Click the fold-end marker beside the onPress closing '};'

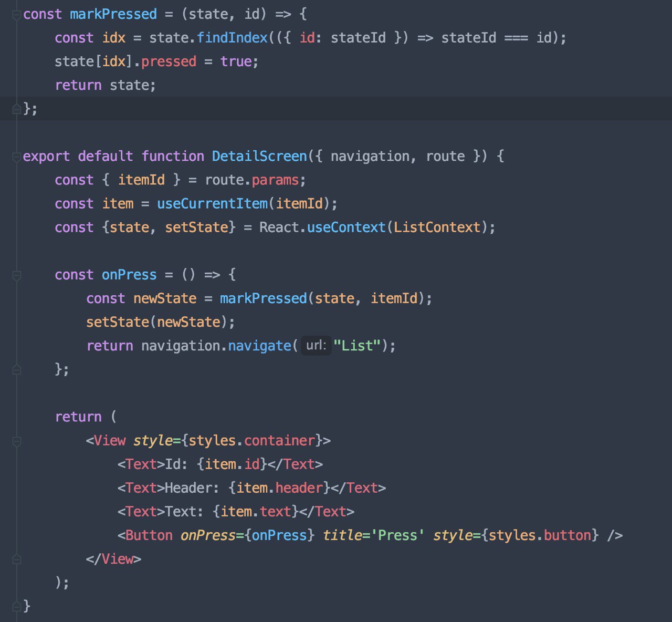click(x=17, y=369)
